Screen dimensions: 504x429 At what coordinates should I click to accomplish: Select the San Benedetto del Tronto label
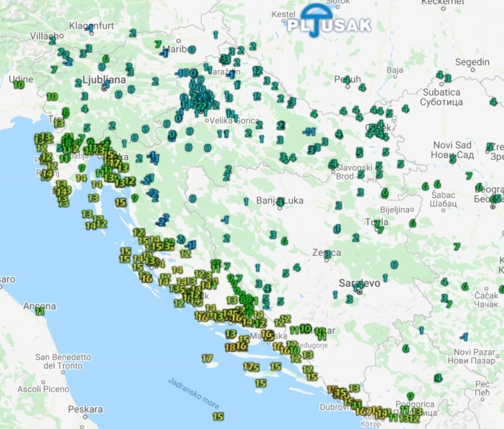click(x=63, y=361)
